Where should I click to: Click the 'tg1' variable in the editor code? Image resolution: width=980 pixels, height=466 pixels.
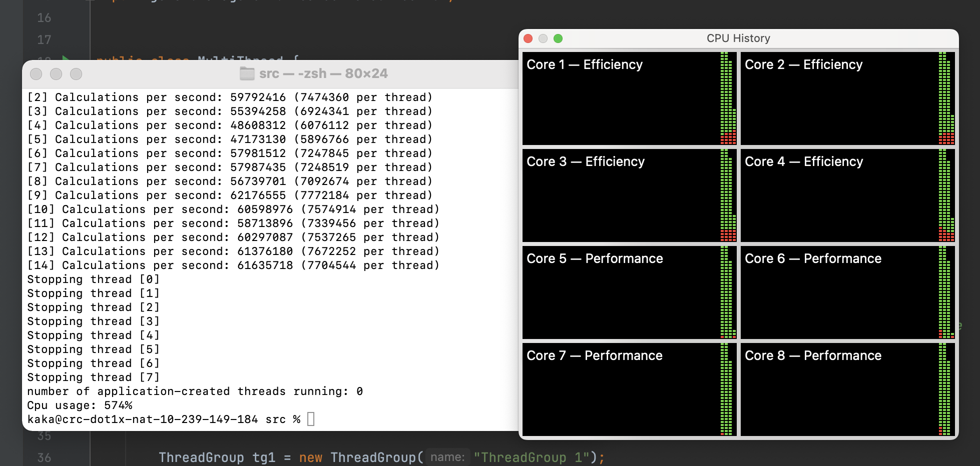point(264,457)
